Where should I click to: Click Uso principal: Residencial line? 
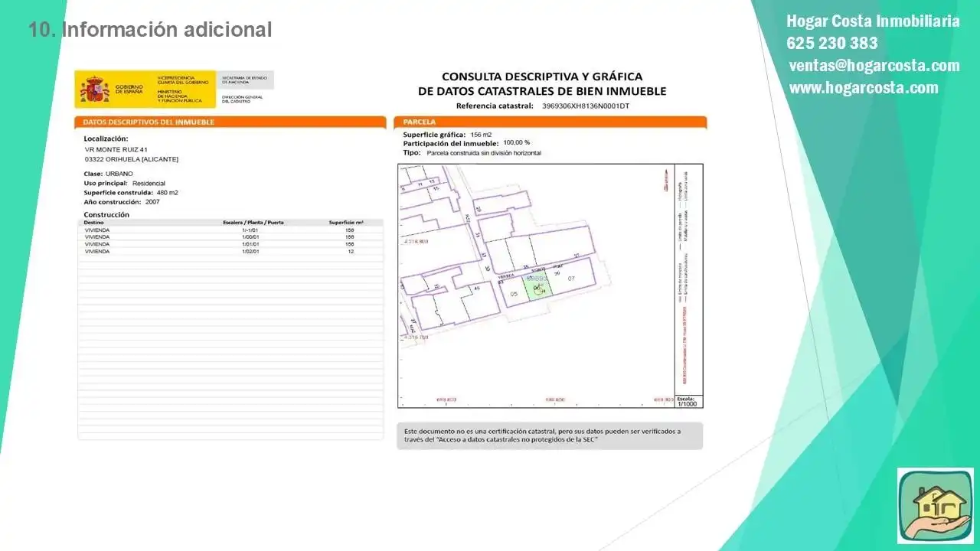pos(124,184)
